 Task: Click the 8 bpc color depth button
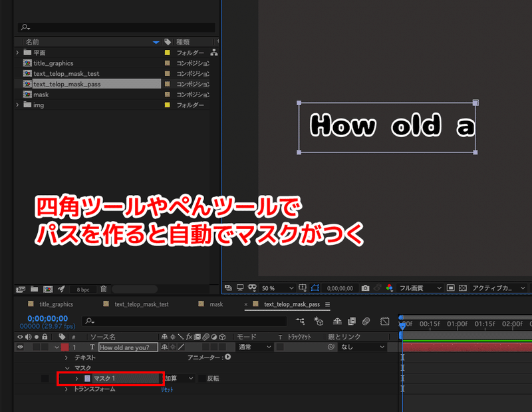(83, 290)
